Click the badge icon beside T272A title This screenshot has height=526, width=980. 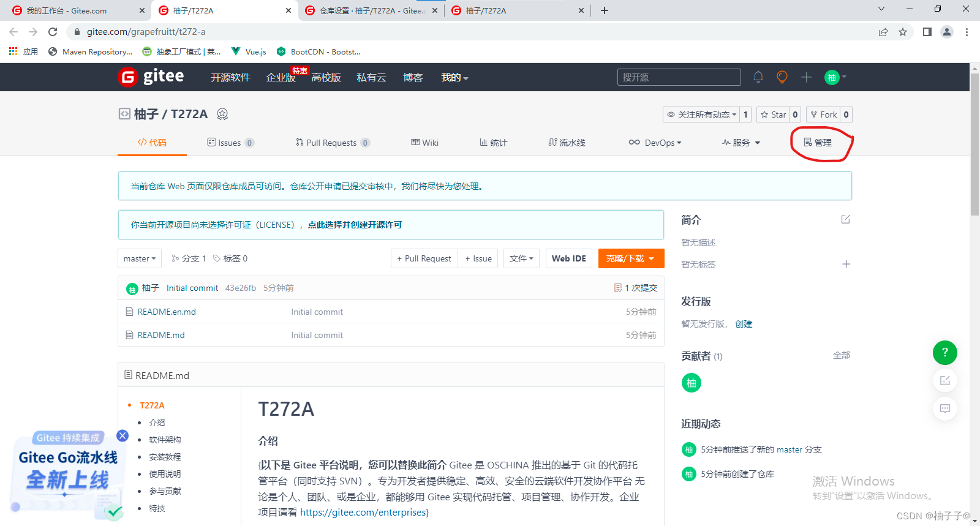pyautogui.click(x=222, y=114)
